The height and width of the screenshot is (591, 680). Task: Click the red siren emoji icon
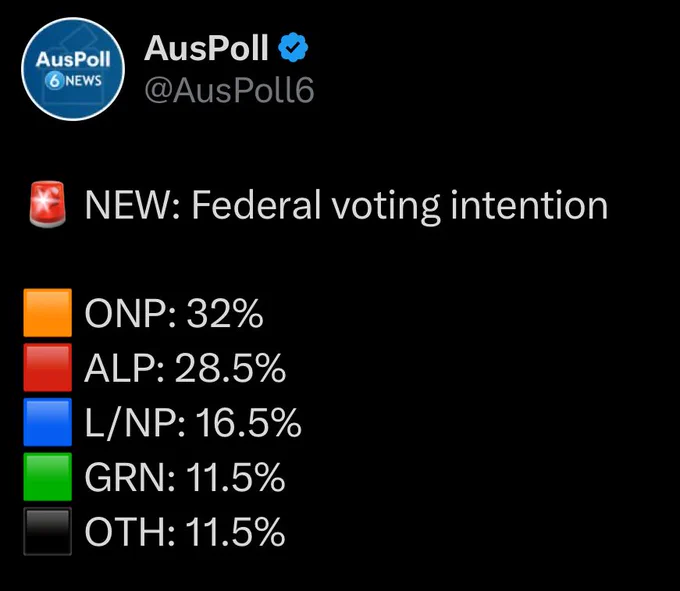pos(48,205)
